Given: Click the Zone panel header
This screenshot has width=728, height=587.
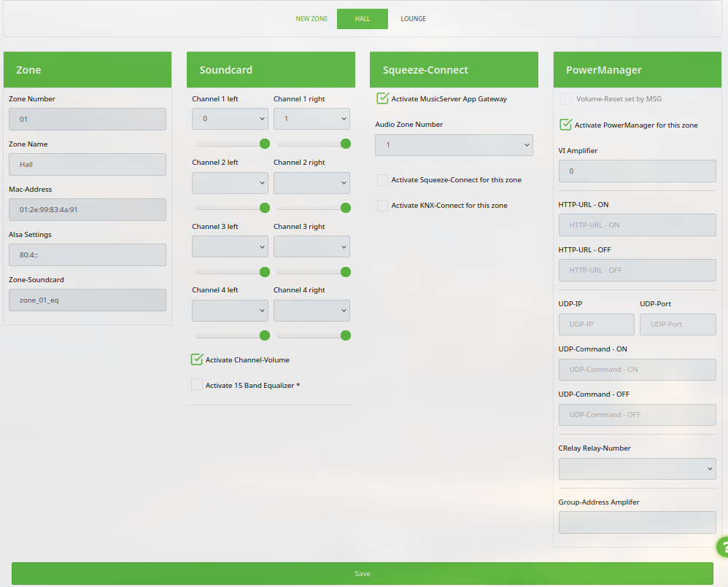Looking at the screenshot, I should click(x=88, y=69).
